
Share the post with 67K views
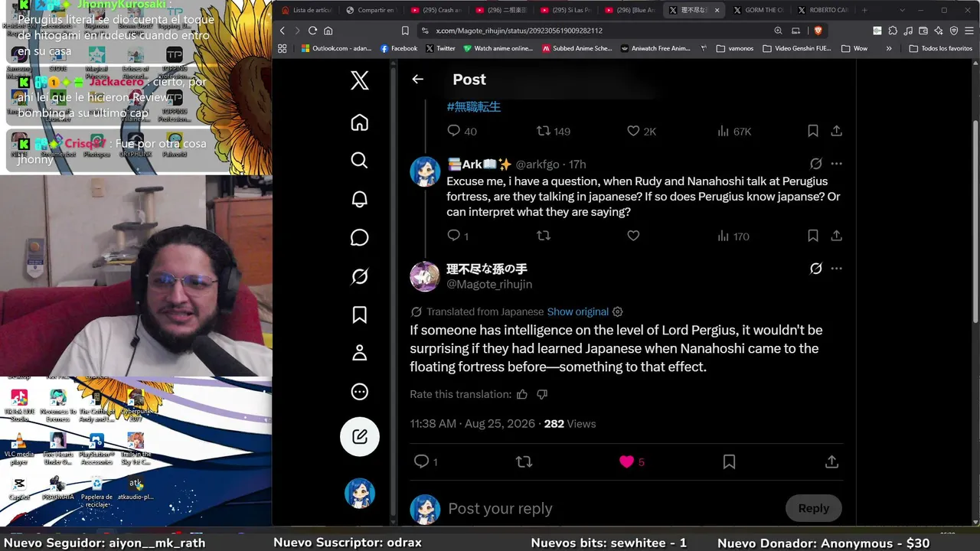(837, 131)
